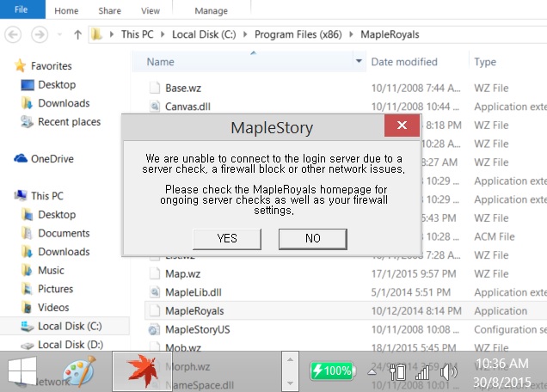Viewport: 547px width, 392px height.
Task: Click the Back navigation arrow
Action: coord(15,35)
